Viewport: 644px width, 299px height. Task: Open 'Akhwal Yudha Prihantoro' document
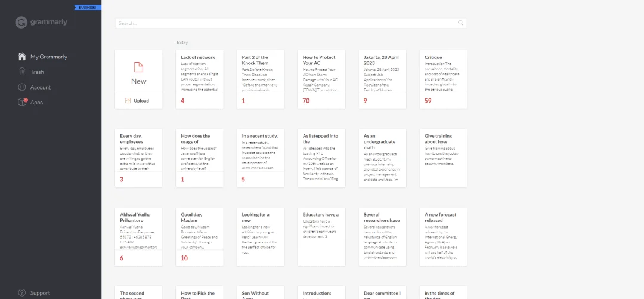click(x=139, y=236)
